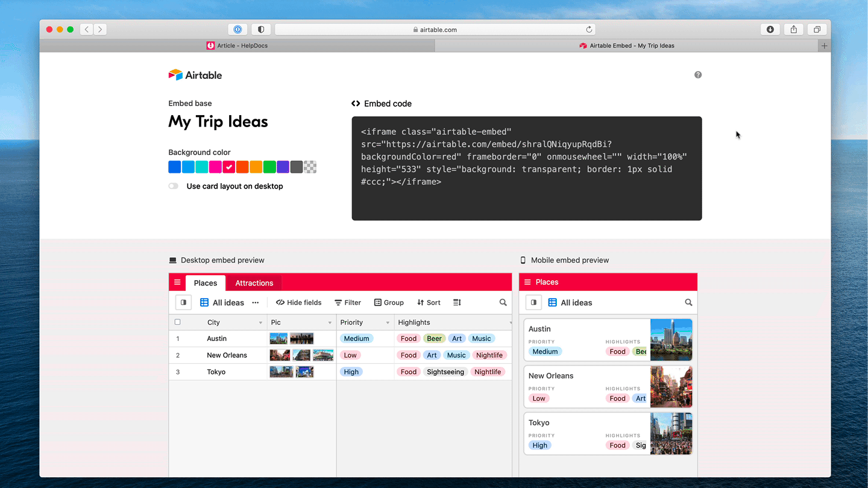The height and width of the screenshot is (488, 868).
Task: Switch to the Places tab
Action: [x=206, y=283]
